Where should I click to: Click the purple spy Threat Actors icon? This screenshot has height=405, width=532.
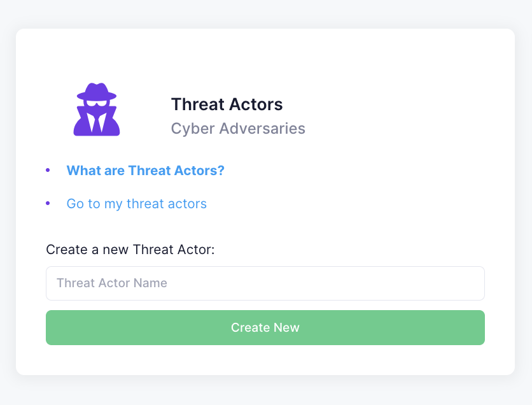(97, 110)
